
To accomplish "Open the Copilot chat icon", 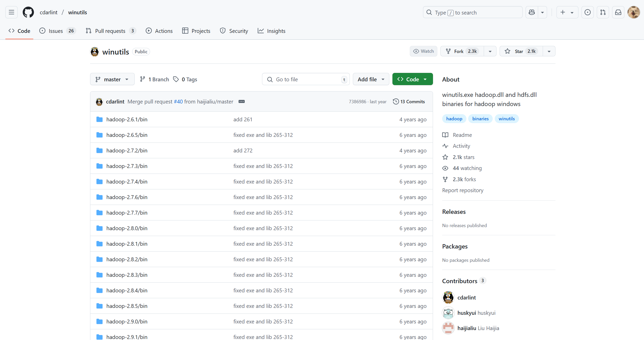I will click(532, 12).
